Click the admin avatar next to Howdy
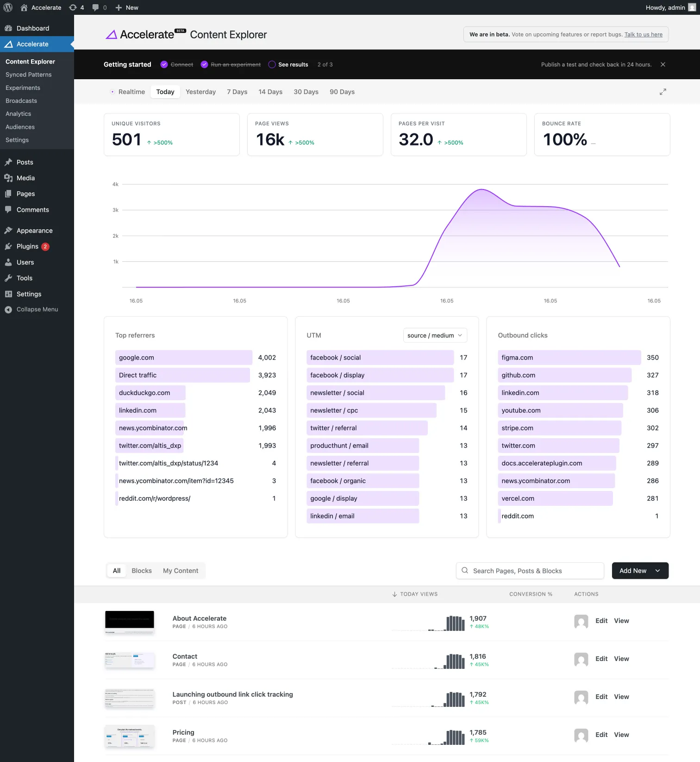Viewport: 700px width, 762px height. [692, 7]
